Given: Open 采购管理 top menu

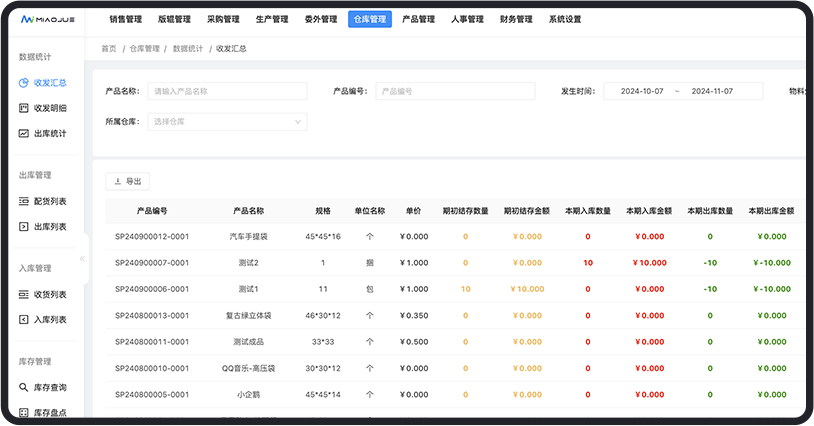Looking at the screenshot, I should (x=223, y=19).
